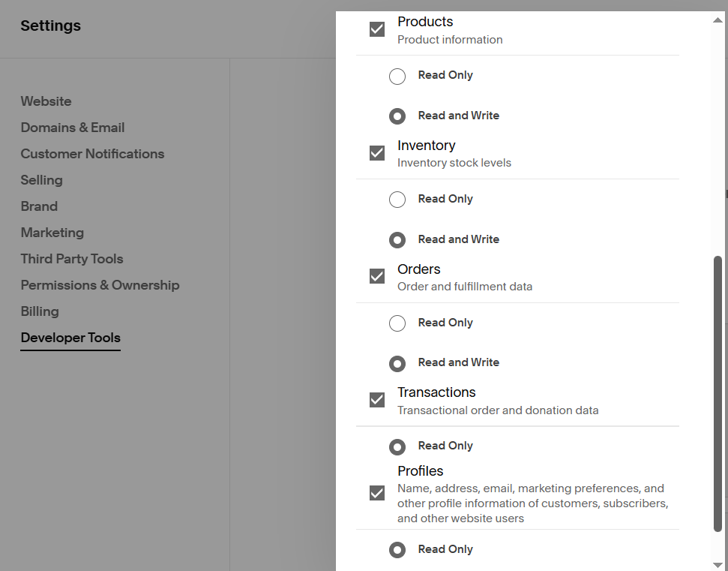This screenshot has height=571, width=728.
Task: Open Customer Notifications settings
Action: pyautogui.click(x=92, y=154)
